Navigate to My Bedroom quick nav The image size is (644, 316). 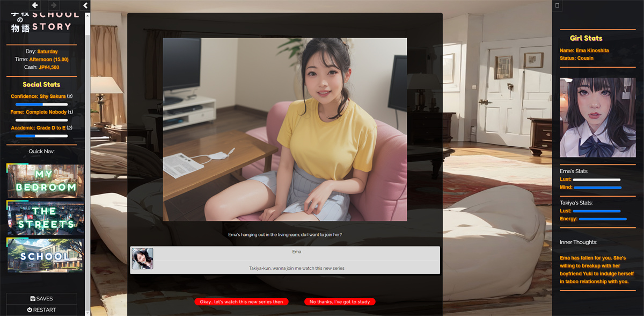click(x=45, y=181)
